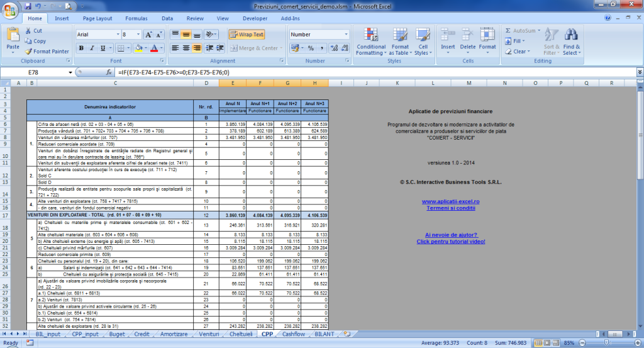Viewport: 644px width, 348px height.
Task: Open fill color dropdown arrow
Action: coord(145,48)
